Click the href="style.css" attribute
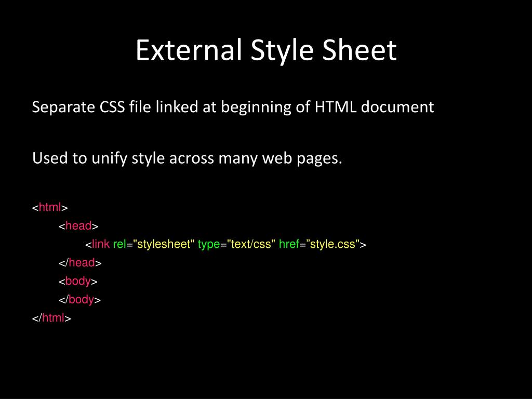This screenshot has width=532, height=399. tap(320, 244)
